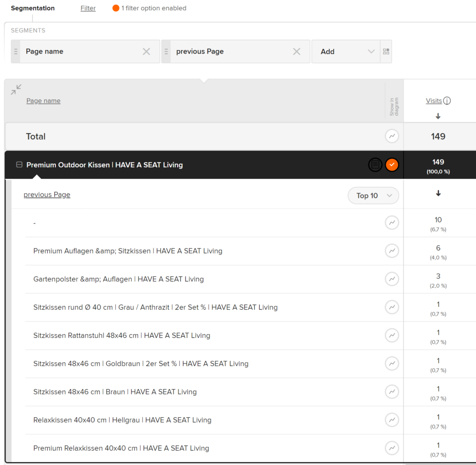Screen dimensions: 476x465
Task: Show the Visits info tooltip icon
Action: 447,101
